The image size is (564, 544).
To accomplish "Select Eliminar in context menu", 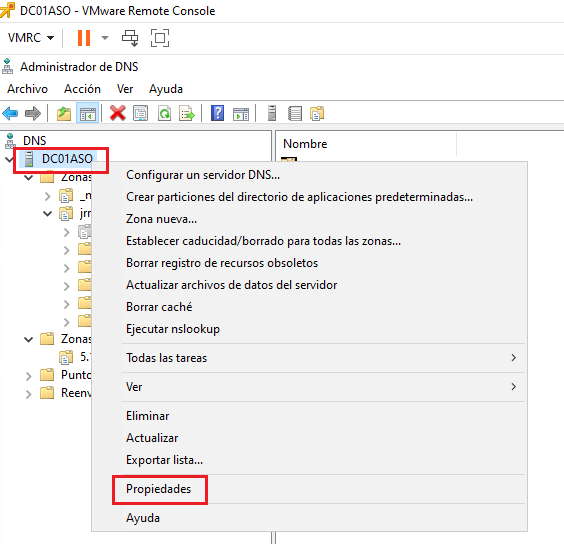I will pyautogui.click(x=309, y=416).
